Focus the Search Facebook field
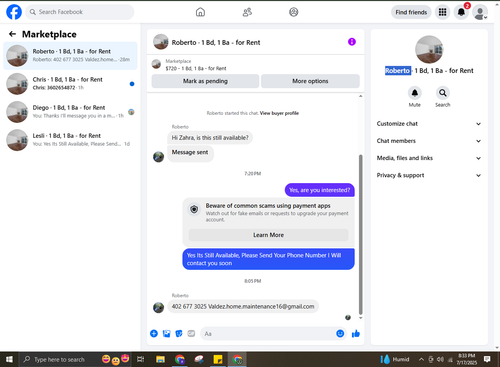The height and width of the screenshot is (367, 500). point(80,12)
